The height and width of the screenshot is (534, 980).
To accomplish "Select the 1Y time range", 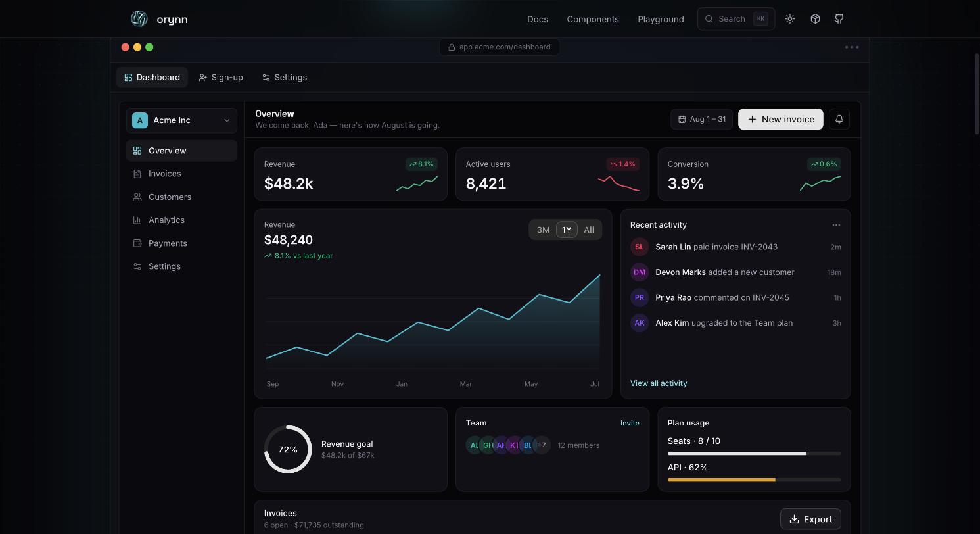I will click(x=567, y=230).
